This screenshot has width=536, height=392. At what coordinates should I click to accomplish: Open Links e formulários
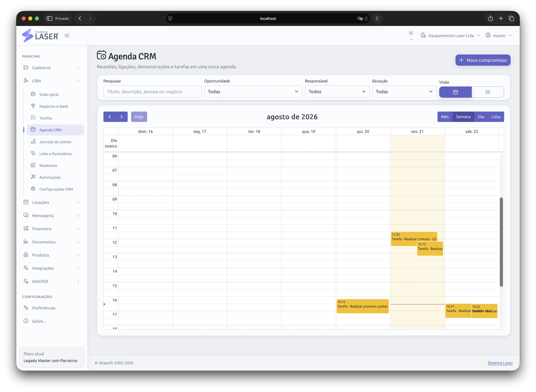(56, 154)
